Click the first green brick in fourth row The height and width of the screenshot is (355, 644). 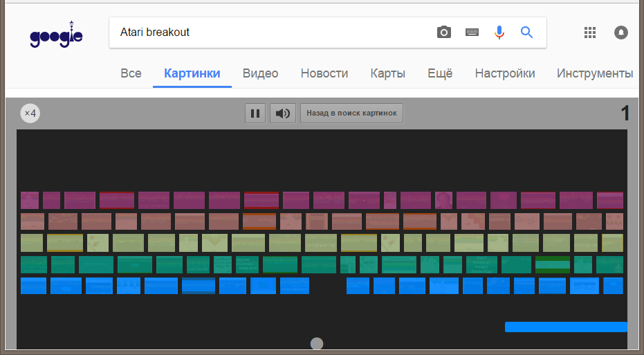tap(34, 264)
